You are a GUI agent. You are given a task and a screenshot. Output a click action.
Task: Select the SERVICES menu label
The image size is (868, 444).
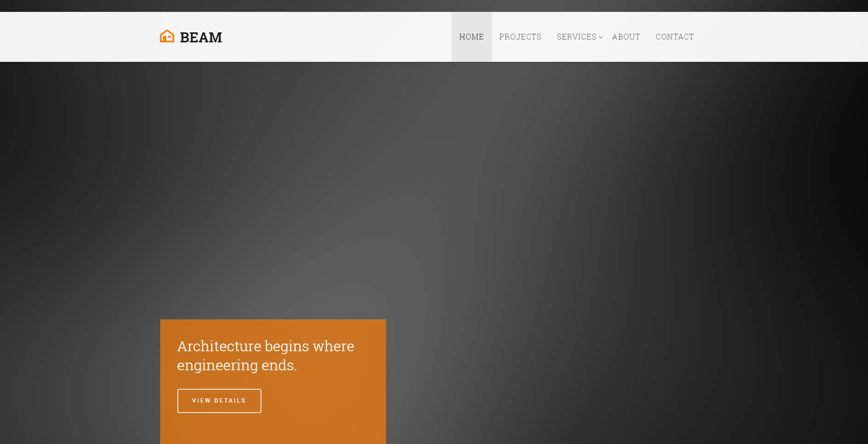click(x=576, y=37)
